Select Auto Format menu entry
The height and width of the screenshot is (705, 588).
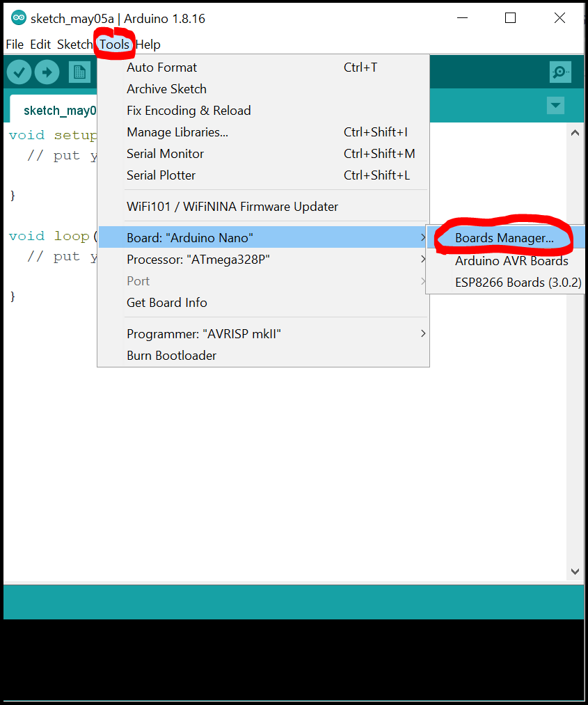[263, 68]
